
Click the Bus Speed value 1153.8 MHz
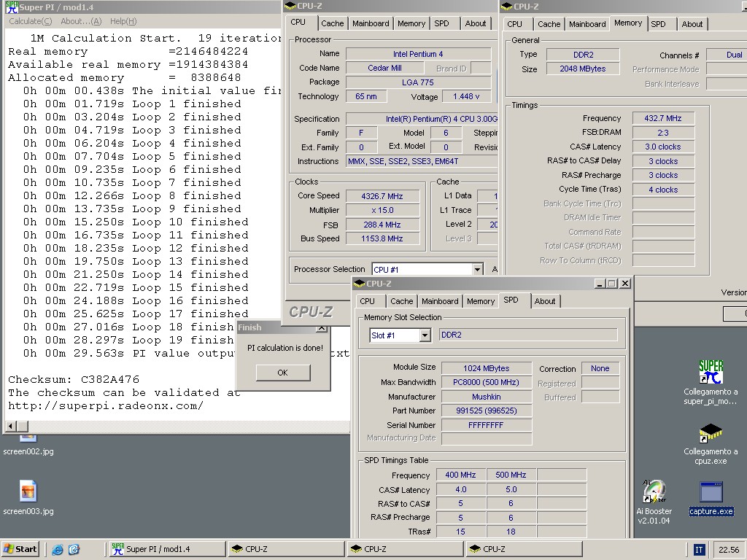(x=382, y=238)
